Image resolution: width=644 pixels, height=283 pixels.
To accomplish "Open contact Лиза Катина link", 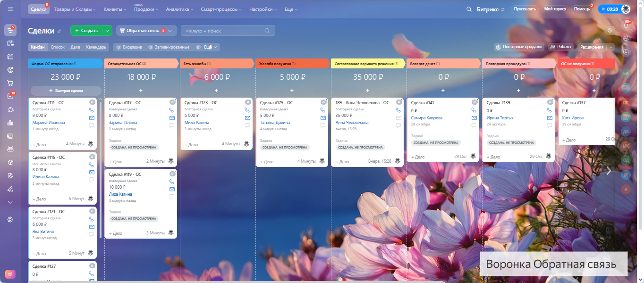I will (x=120, y=194).
